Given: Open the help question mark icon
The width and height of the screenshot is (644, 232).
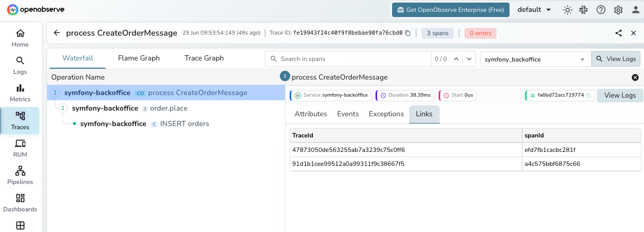Looking at the screenshot, I should (x=601, y=10).
